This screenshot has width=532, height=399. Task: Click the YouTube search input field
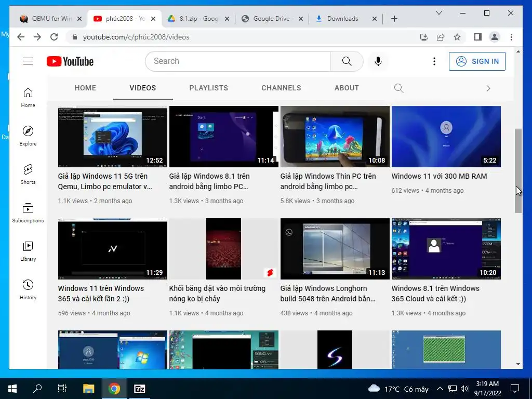[x=237, y=61]
